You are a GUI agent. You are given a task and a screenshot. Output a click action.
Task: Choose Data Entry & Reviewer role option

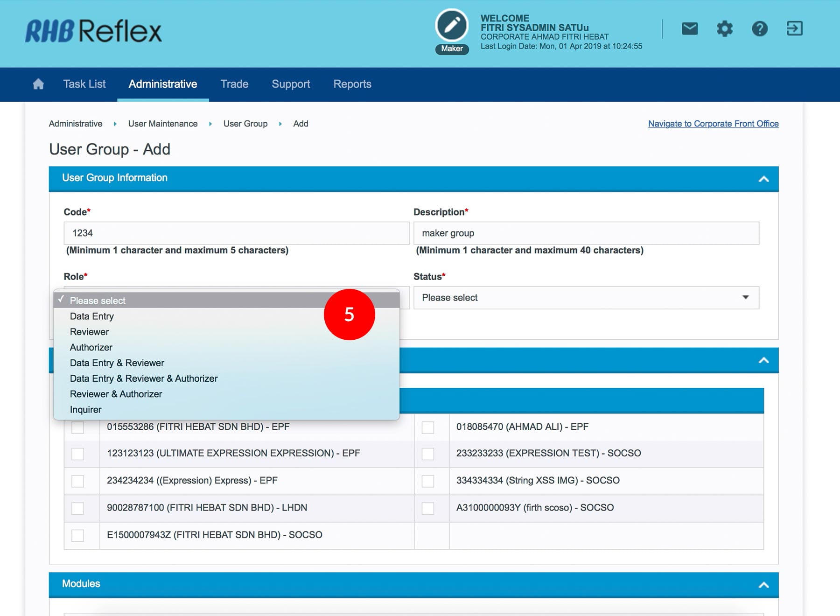tap(117, 363)
